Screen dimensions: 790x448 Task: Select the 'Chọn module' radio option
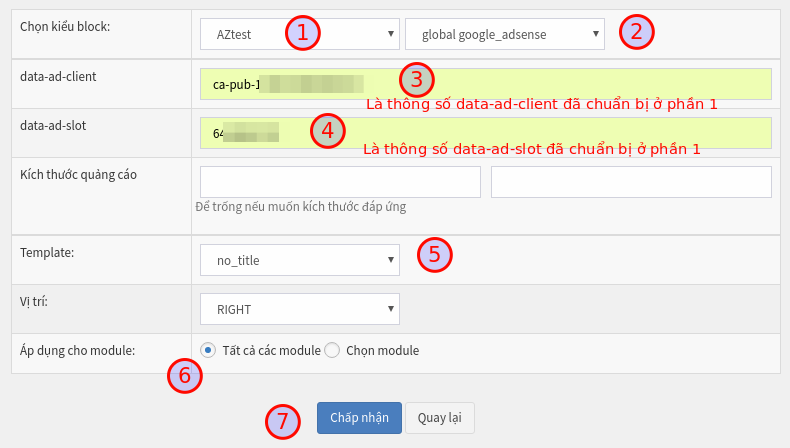click(333, 350)
